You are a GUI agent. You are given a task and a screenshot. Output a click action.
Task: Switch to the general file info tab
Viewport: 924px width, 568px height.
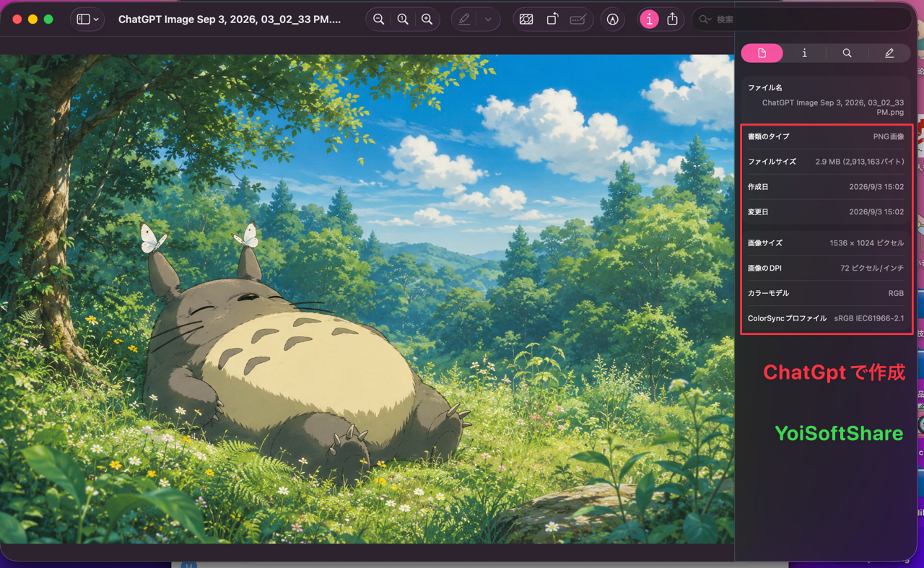762,53
